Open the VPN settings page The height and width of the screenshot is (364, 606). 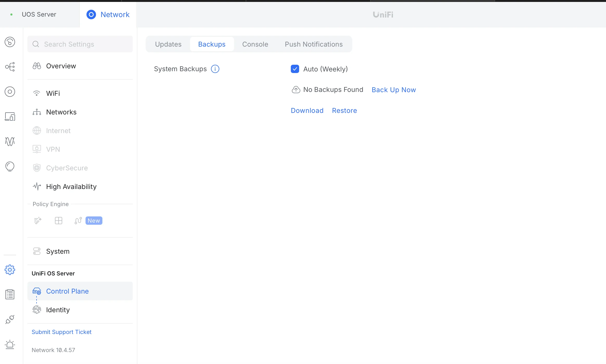tap(80, 149)
